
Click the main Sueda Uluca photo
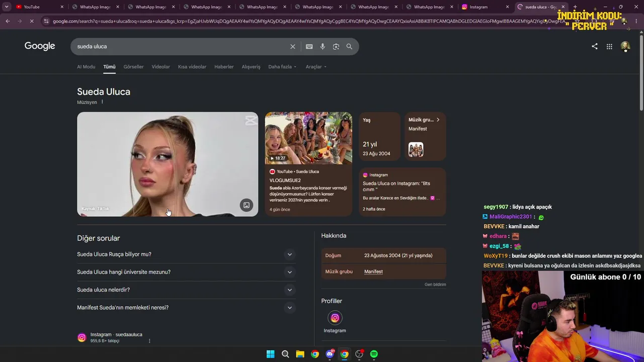(x=168, y=164)
